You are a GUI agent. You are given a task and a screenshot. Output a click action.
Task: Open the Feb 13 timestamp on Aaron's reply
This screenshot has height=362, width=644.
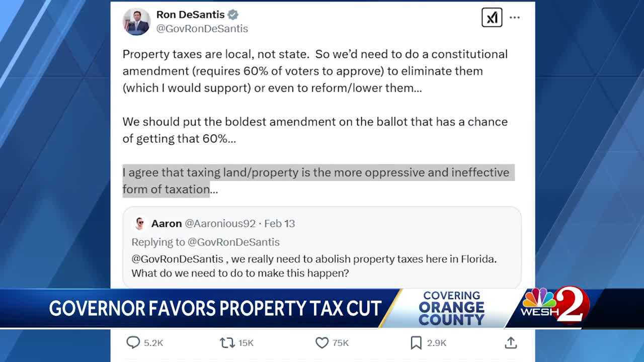[x=281, y=223]
